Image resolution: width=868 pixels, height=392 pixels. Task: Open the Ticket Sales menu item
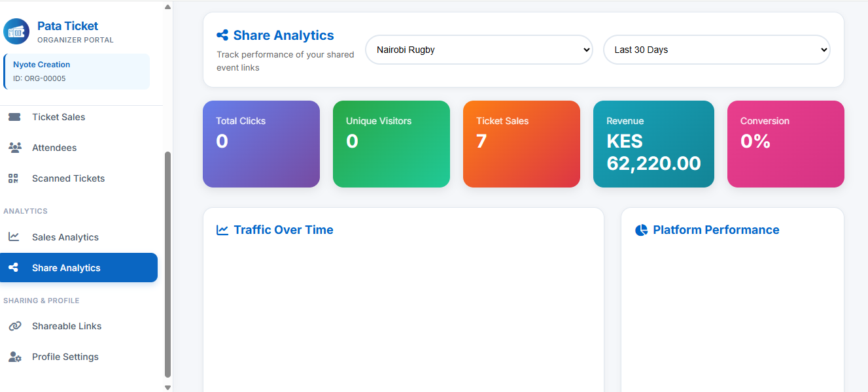coord(59,117)
